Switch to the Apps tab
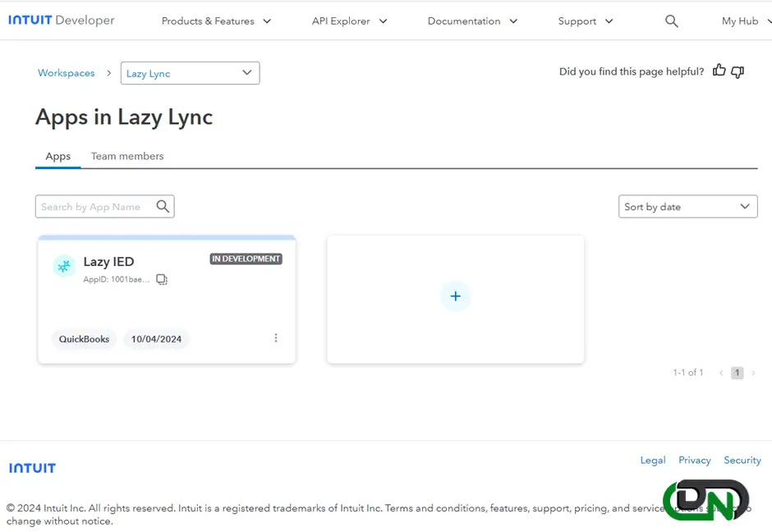 pos(58,156)
